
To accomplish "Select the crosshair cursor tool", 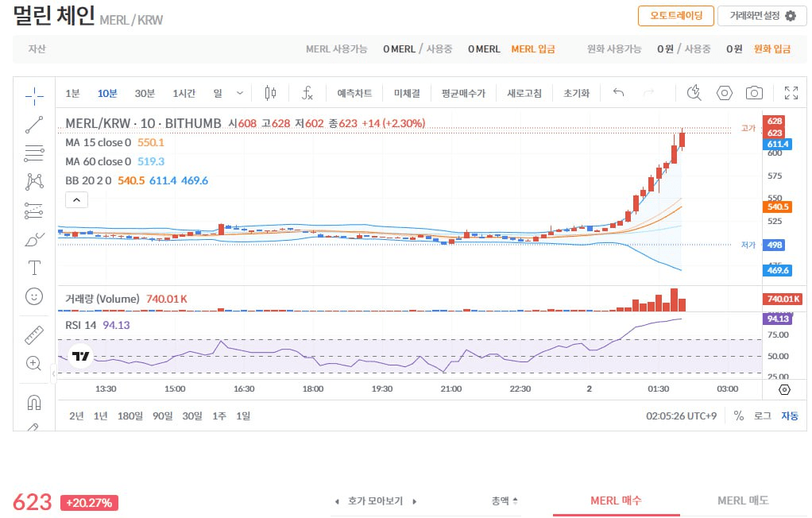I will click(34, 96).
